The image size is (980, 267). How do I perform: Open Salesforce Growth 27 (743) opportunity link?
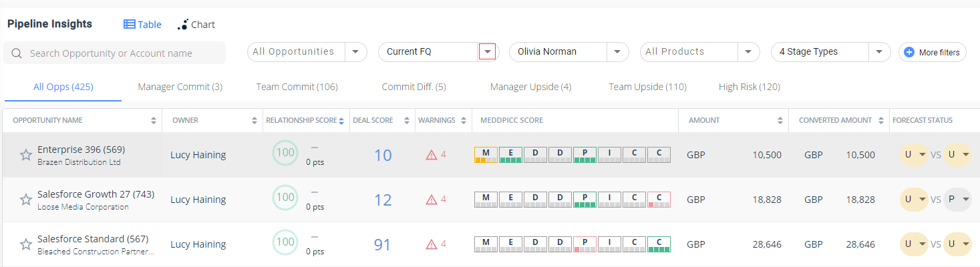click(x=96, y=194)
